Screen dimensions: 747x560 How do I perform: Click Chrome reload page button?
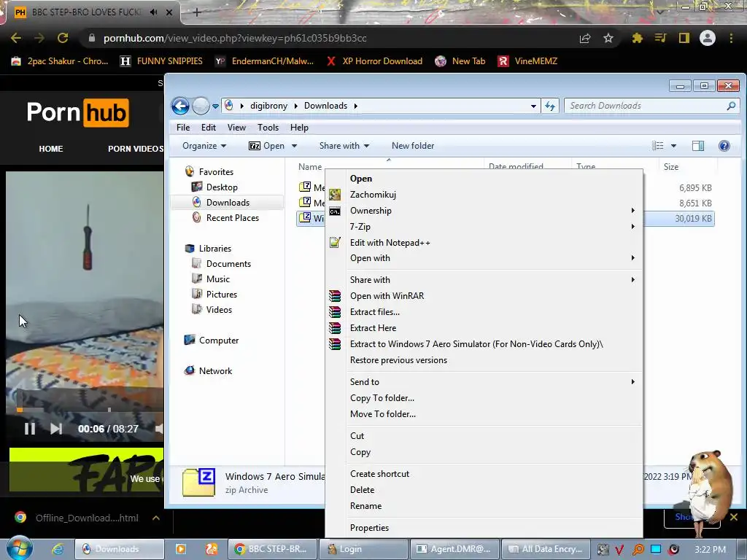63,38
